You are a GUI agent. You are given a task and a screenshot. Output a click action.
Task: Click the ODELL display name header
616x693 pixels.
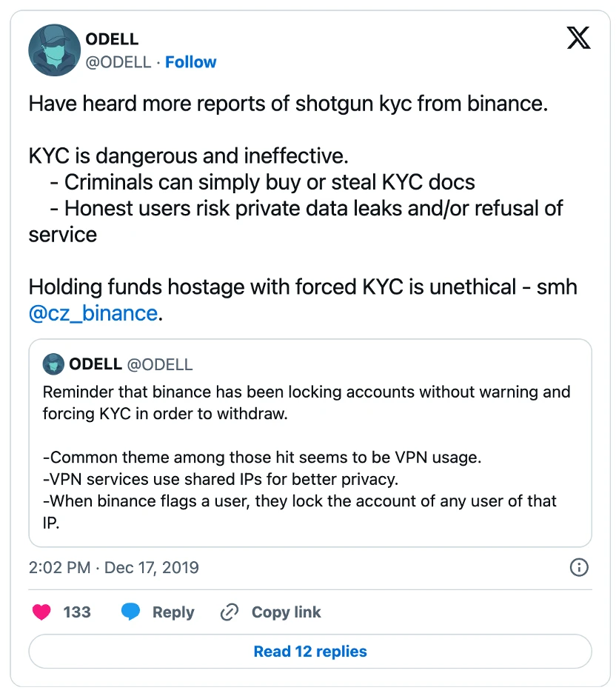coord(113,39)
